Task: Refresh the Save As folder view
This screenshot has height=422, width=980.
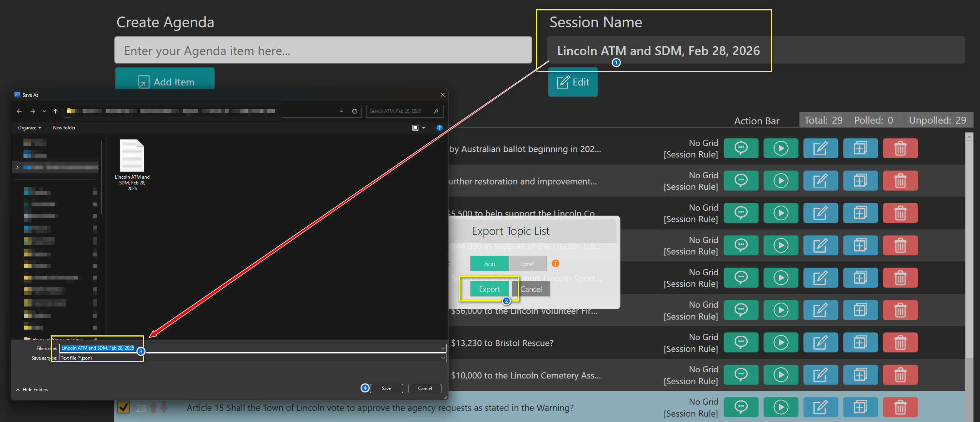Action: pos(354,111)
